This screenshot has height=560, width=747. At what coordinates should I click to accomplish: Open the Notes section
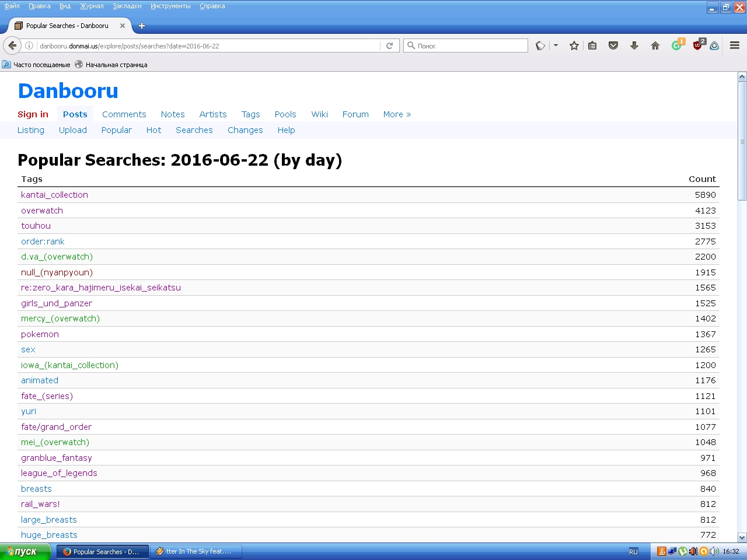[173, 114]
